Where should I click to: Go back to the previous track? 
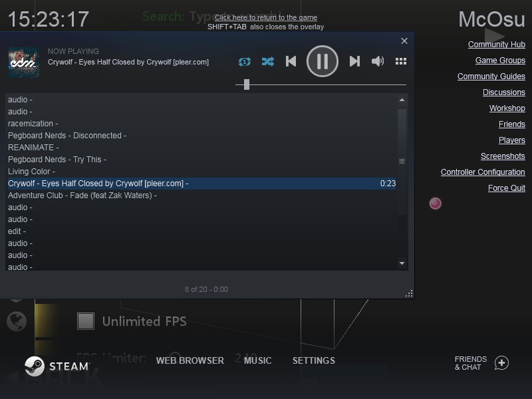point(291,61)
